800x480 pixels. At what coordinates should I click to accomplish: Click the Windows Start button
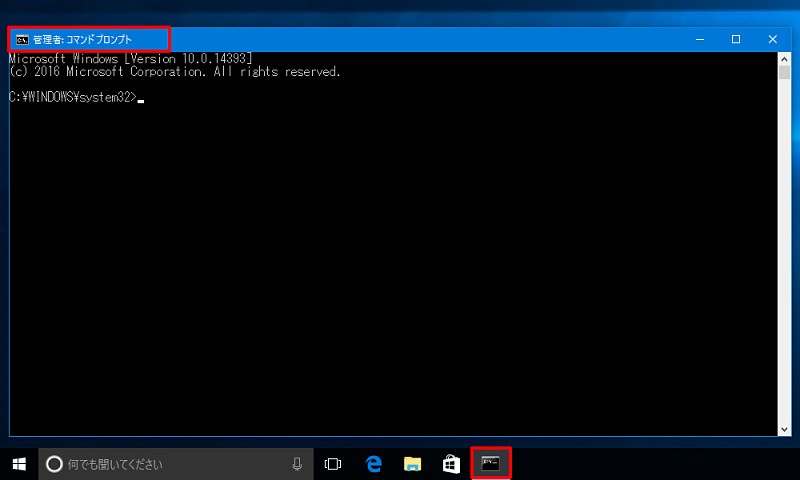coord(19,464)
